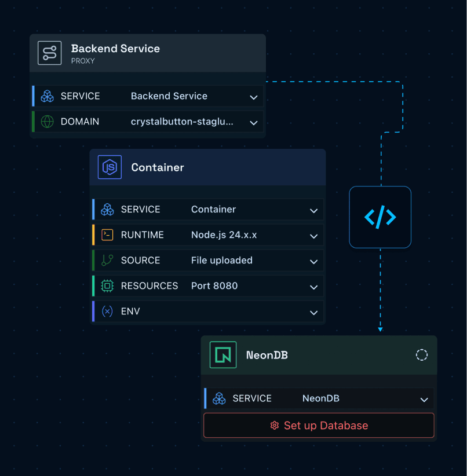The height and width of the screenshot is (476, 467).
Task: Expand the RESOURCES Port 8080 chevron
Action: tap(314, 287)
